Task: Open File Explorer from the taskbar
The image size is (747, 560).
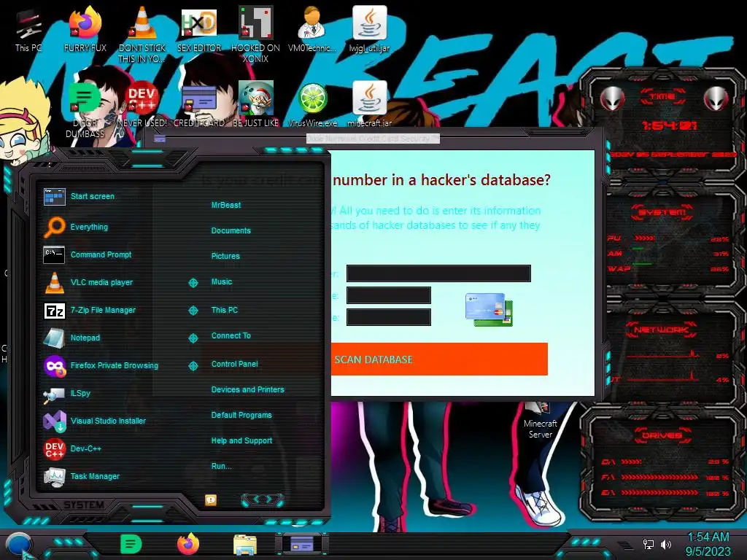Action: pos(245,544)
